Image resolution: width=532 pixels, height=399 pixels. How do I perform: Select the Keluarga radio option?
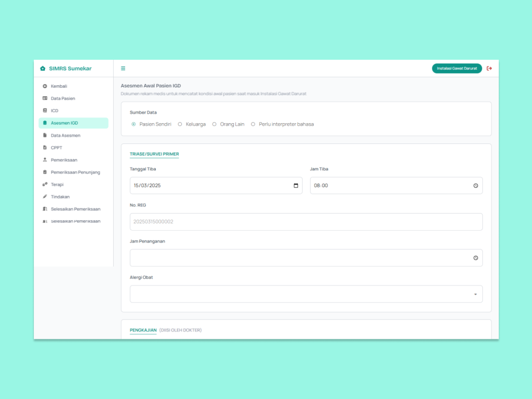180,124
